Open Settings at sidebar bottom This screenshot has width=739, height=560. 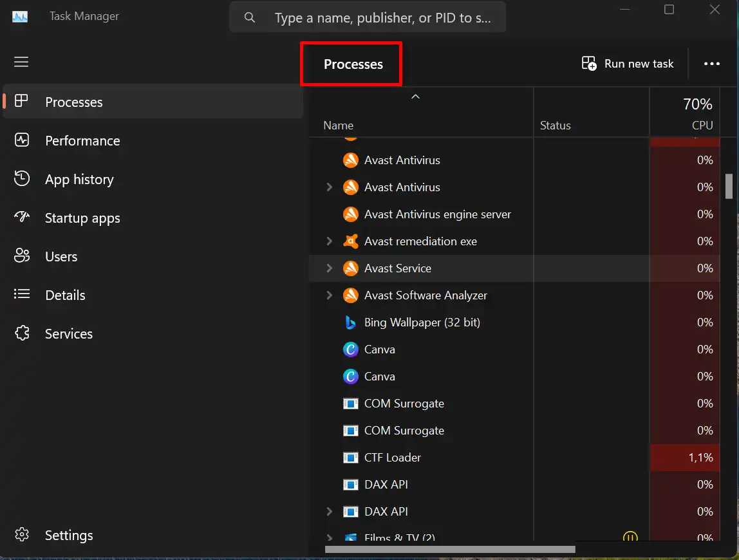(x=153, y=535)
